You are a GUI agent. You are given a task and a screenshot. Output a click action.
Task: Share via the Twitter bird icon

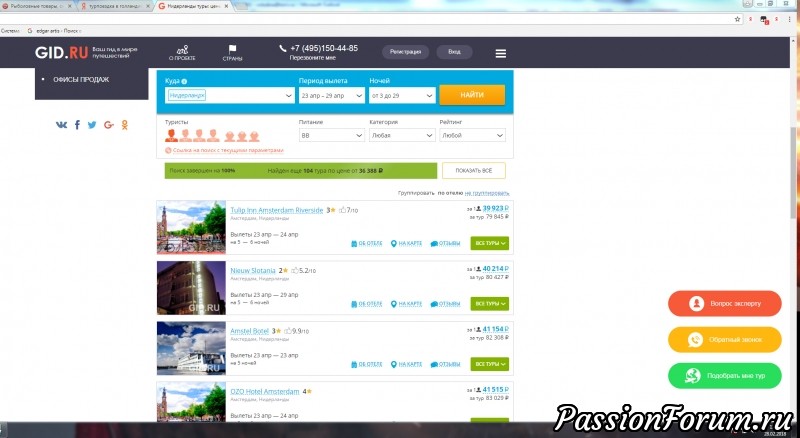[x=92, y=125]
